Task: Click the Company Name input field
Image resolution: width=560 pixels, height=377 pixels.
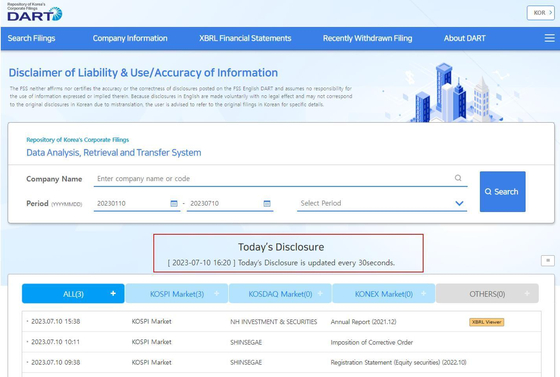Action: point(280,179)
